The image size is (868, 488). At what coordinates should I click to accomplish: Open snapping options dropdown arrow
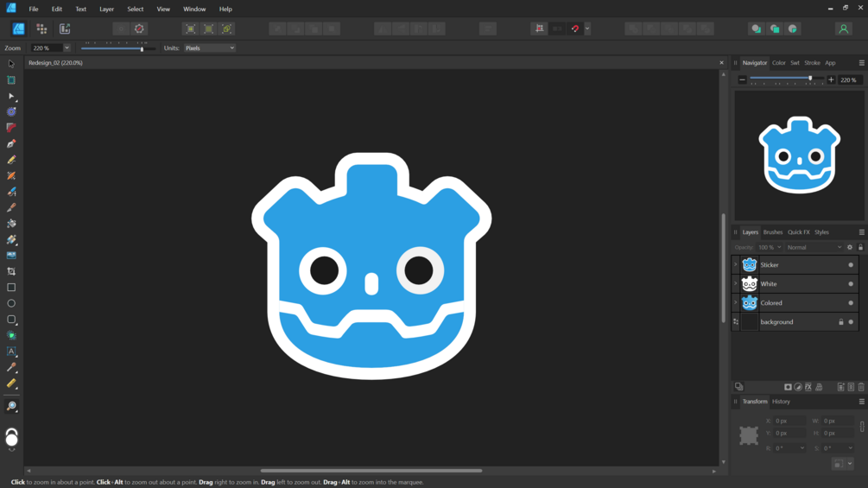587,29
